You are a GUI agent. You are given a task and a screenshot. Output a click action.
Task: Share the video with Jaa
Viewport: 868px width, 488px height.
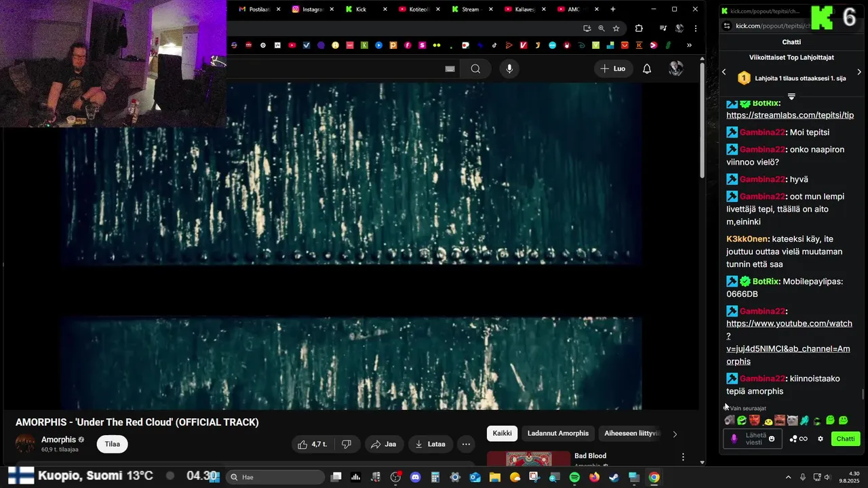pos(384,444)
